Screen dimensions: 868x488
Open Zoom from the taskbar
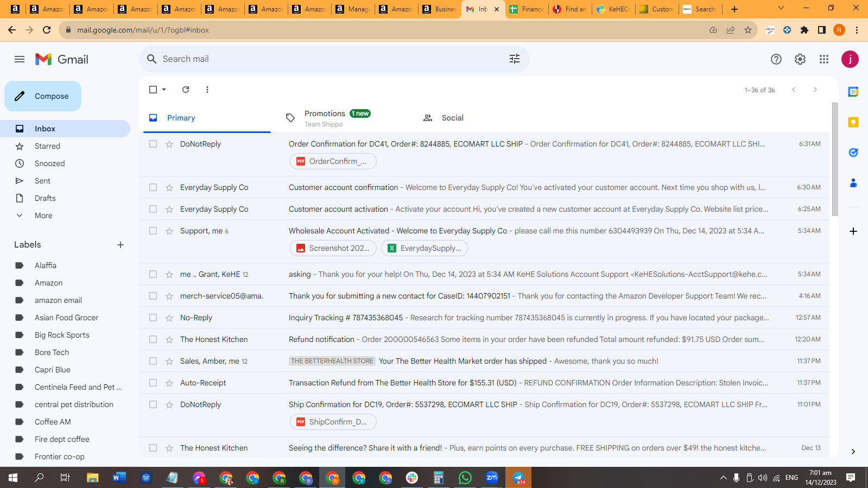click(492, 478)
